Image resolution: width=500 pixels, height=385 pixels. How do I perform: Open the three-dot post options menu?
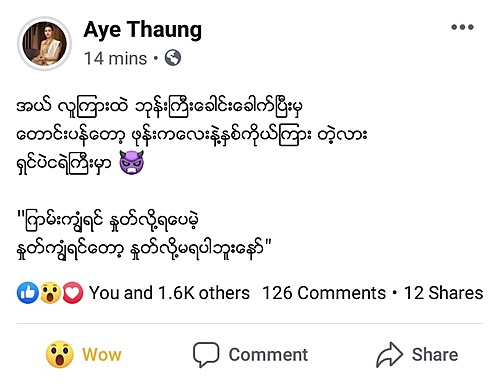(462, 27)
